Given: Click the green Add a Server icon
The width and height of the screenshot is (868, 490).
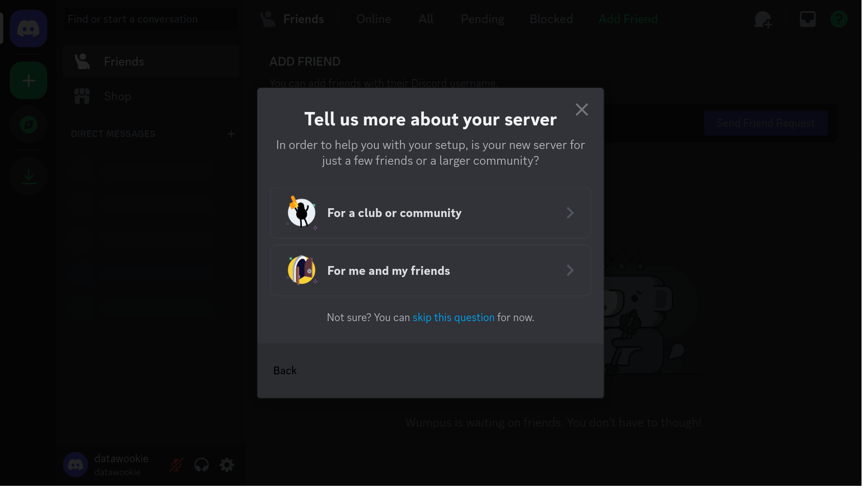Looking at the screenshot, I should [28, 80].
